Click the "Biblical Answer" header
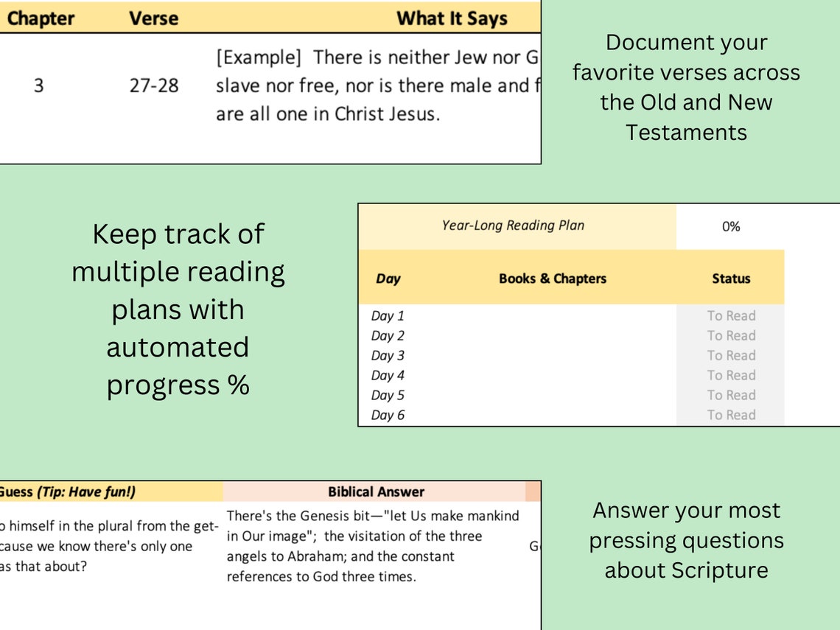 [377, 491]
